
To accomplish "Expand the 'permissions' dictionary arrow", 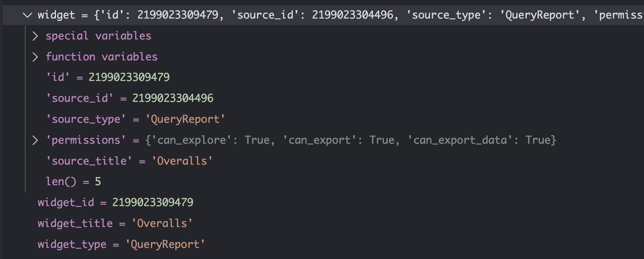I will point(35,141).
